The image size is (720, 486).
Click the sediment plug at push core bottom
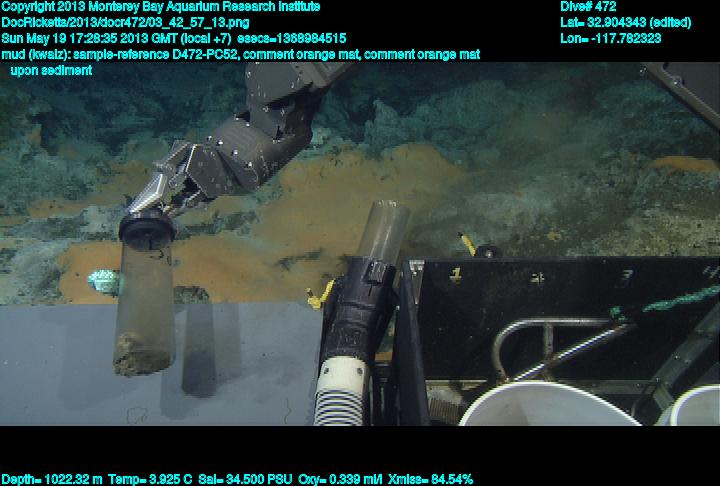pos(141,354)
